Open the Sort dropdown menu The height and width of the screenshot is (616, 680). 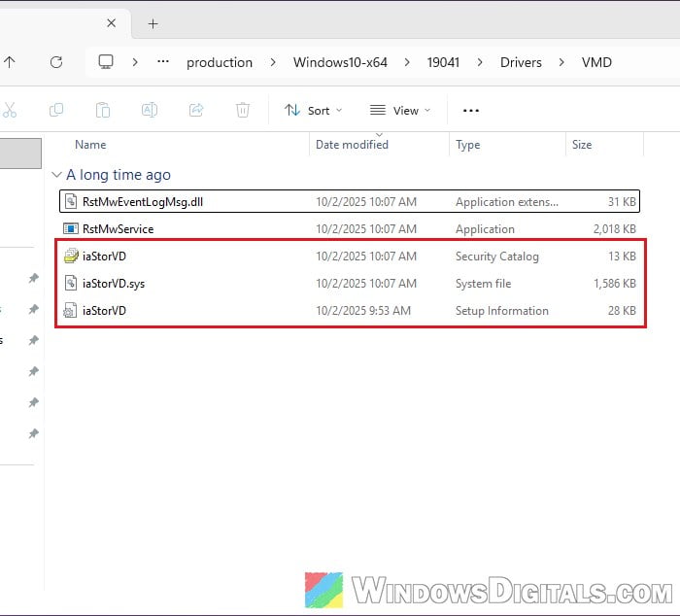pyautogui.click(x=313, y=111)
